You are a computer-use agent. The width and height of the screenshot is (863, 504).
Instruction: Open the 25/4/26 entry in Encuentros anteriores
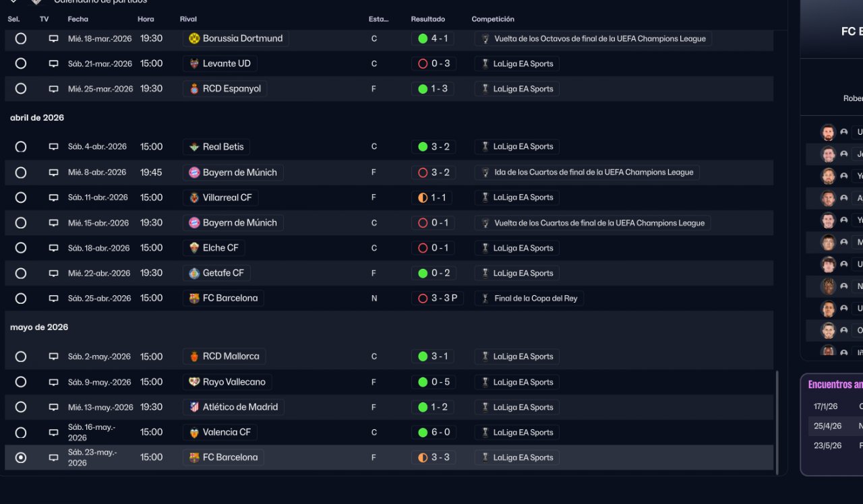tap(827, 426)
